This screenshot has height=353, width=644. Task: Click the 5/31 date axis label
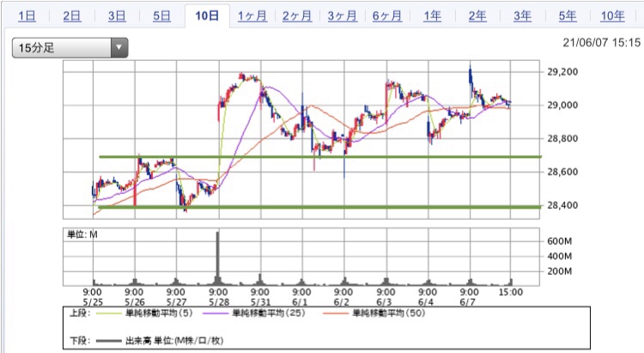[x=260, y=302]
